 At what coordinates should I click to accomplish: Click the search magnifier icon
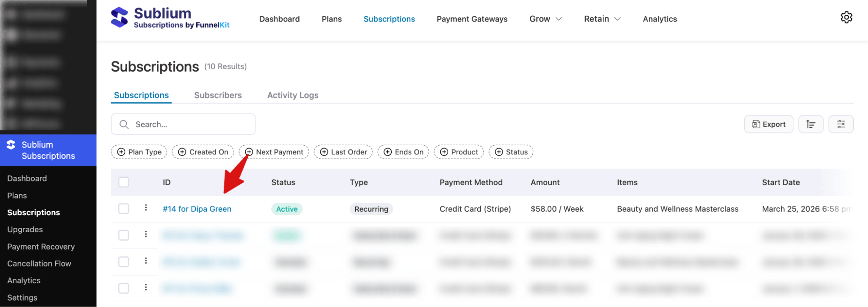click(124, 124)
